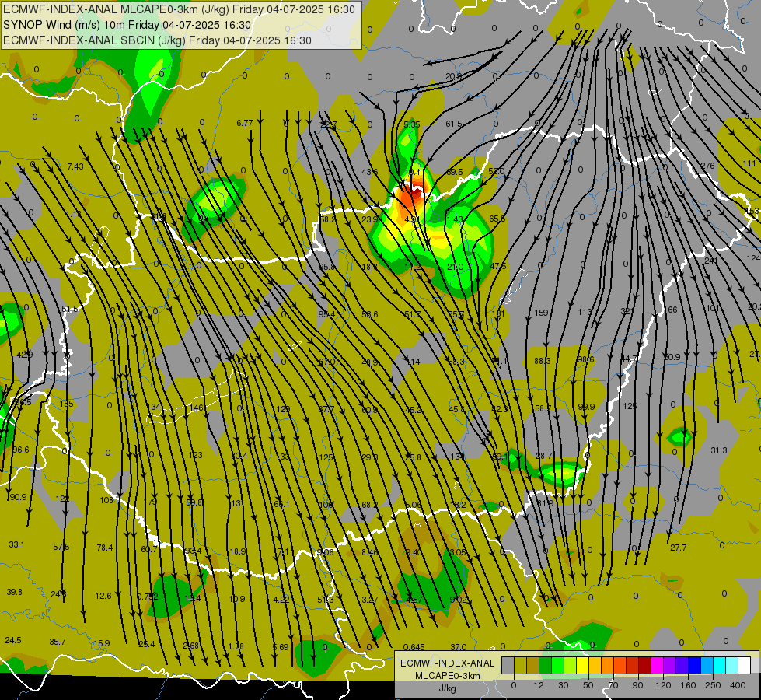Select the yellow swatch in the color scale
The image size is (761, 700).
pos(582,666)
